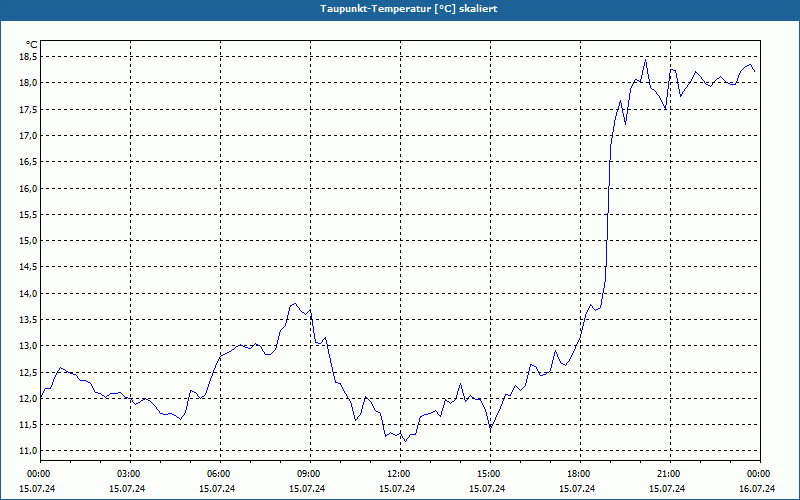Click the 15.07.24 date below 12:00
Image resolution: width=800 pixels, height=500 pixels.
(x=397, y=488)
